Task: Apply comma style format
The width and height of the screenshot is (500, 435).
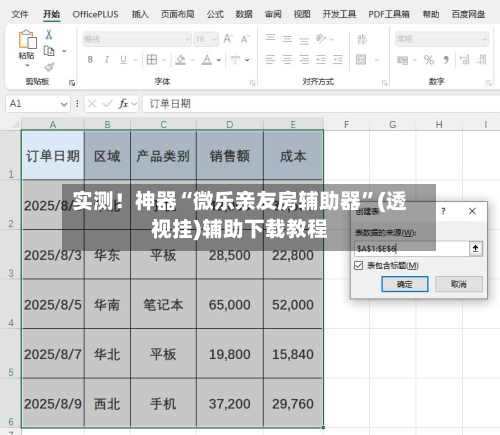Action: click(446, 60)
